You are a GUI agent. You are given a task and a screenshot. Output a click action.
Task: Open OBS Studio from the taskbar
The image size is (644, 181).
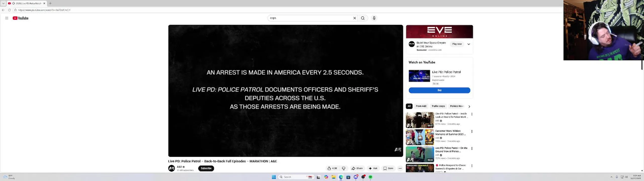click(363, 177)
